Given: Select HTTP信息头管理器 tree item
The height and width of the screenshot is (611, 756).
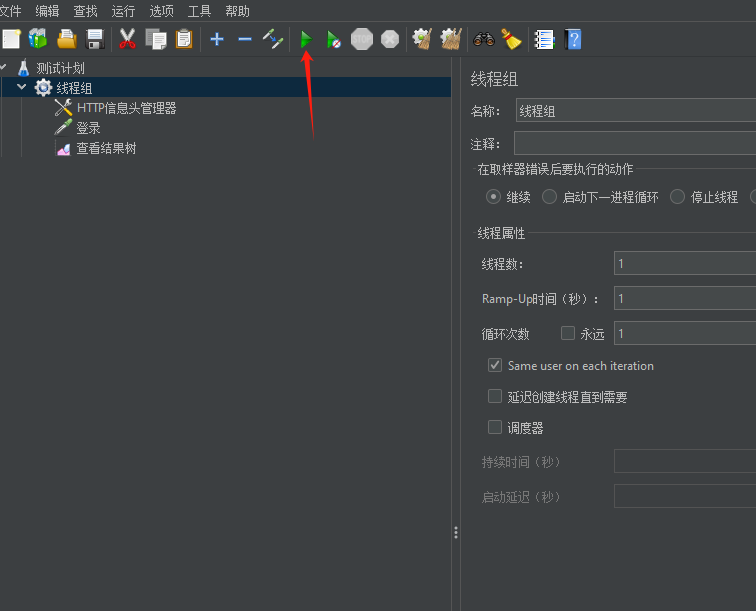Looking at the screenshot, I should coord(126,108).
